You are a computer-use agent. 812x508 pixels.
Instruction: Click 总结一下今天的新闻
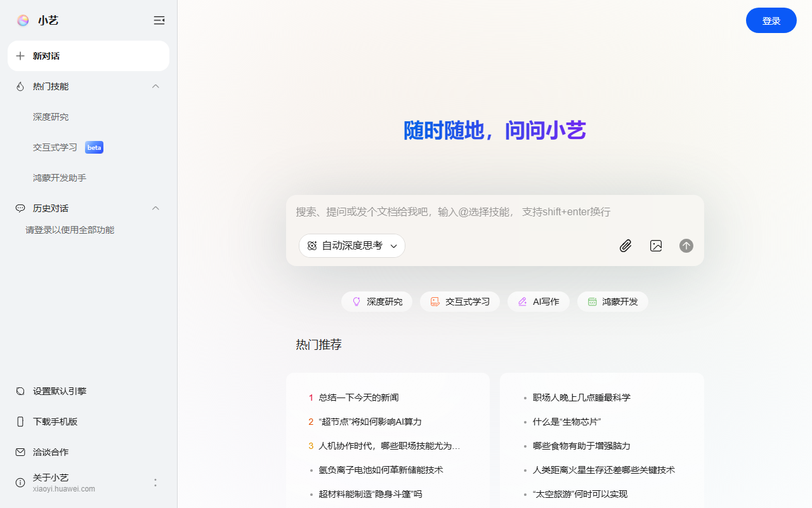[358, 398]
